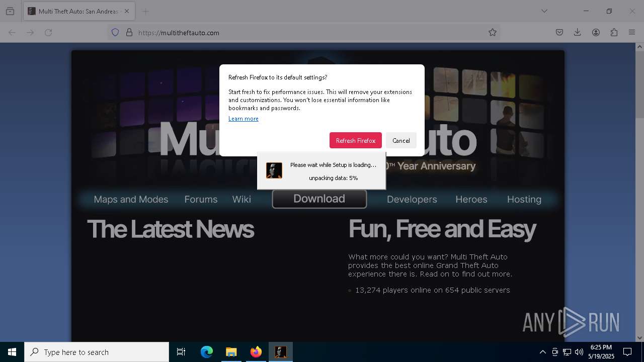This screenshot has width=644, height=362.
Task: Open the clock and date
Action: click(601, 352)
